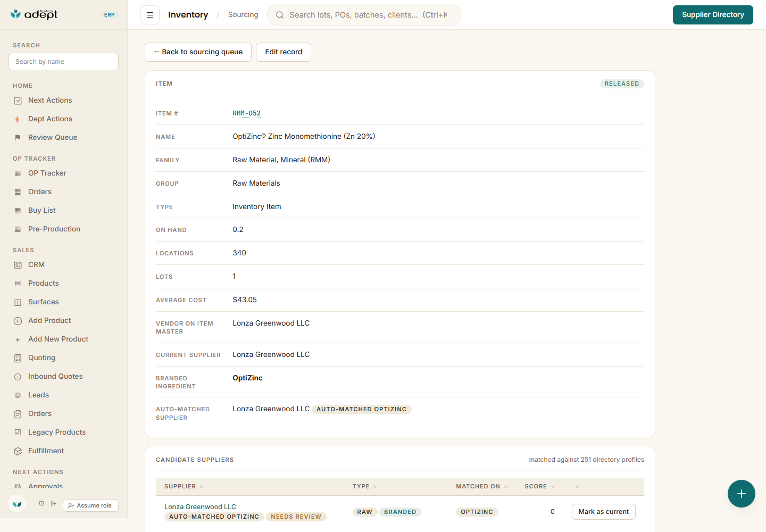Click the OPTIZINC matched-on tag in candidates table

477,512
